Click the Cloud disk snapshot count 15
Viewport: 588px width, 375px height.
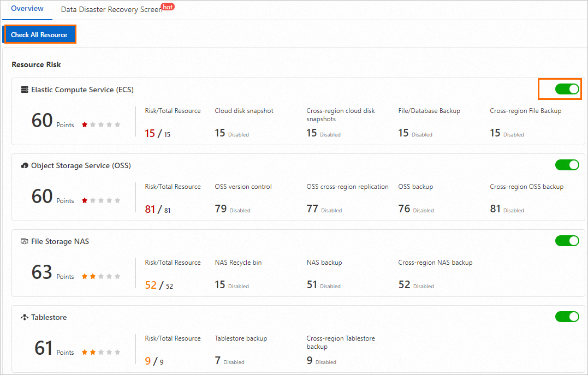220,133
